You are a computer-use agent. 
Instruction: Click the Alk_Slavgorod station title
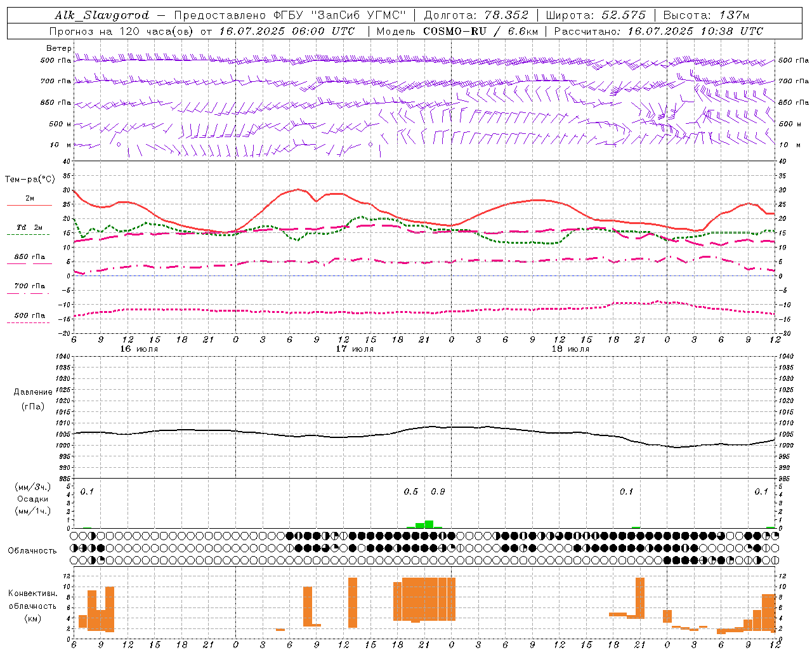pyautogui.click(x=102, y=15)
